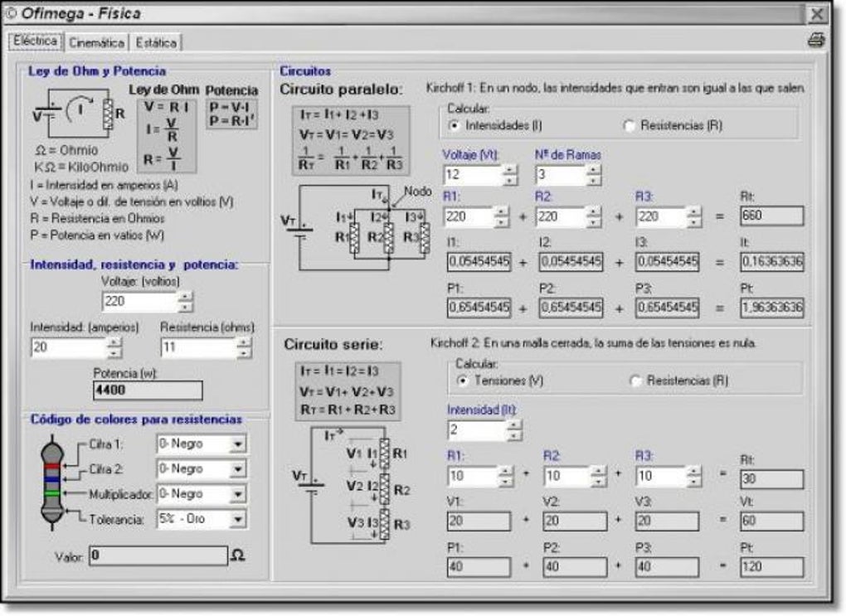Decrease the series Intensidad (It) spinner
846x616 pixels.
pyautogui.click(x=514, y=434)
